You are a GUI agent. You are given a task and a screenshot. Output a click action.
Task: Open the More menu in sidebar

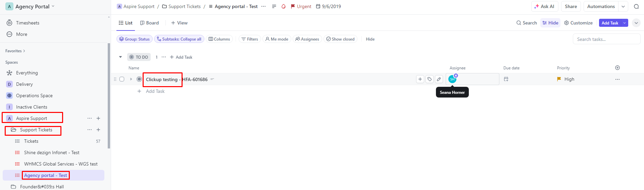tap(21, 34)
